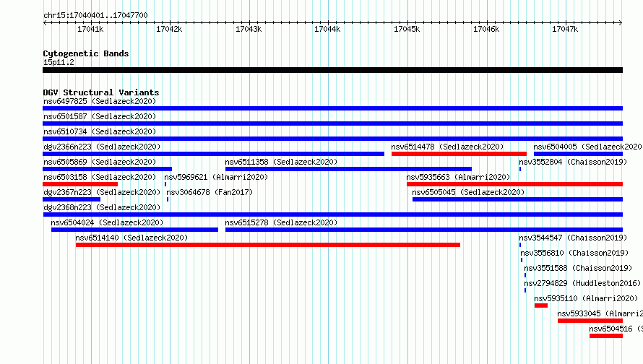
Task: Click the dgv2366n223 (Sedlazeck2020) label
Action: (x=102, y=147)
